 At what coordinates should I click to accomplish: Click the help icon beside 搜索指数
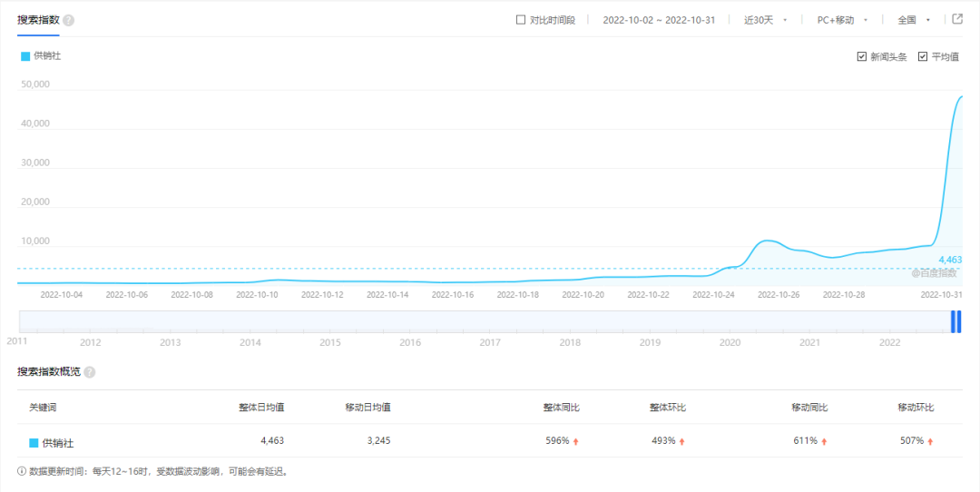[69, 20]
